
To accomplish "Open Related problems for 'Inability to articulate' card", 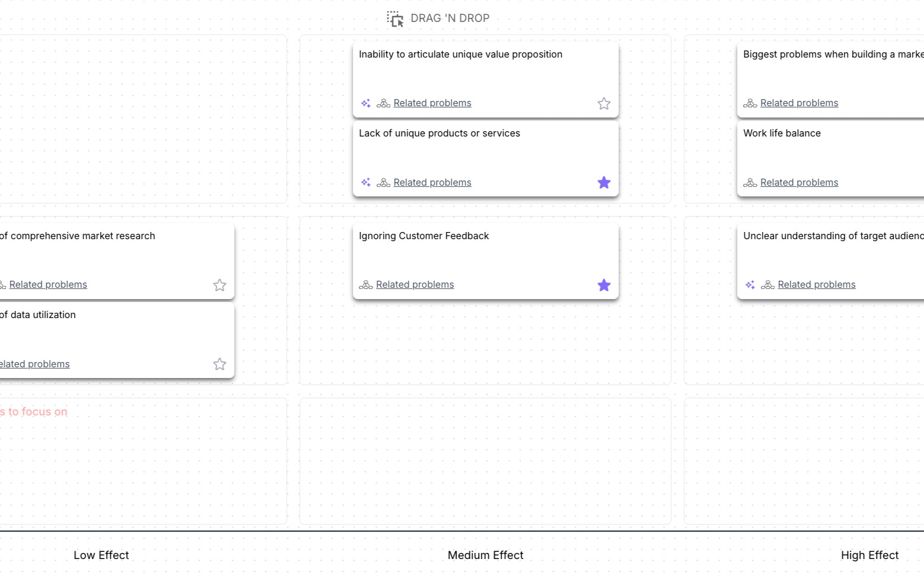I will (432, 103).
